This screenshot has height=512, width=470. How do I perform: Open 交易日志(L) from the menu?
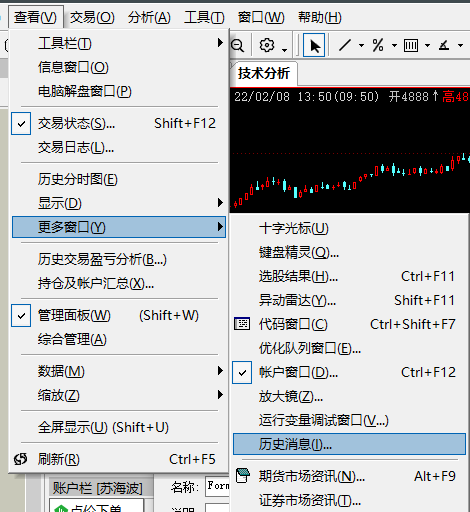point(119,147)
